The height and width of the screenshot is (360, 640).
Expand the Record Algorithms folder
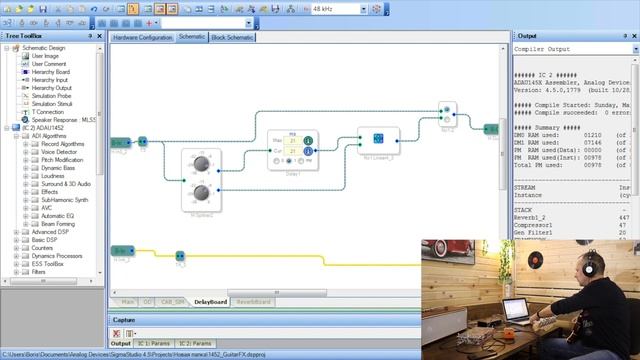click(x=26, y=144)
